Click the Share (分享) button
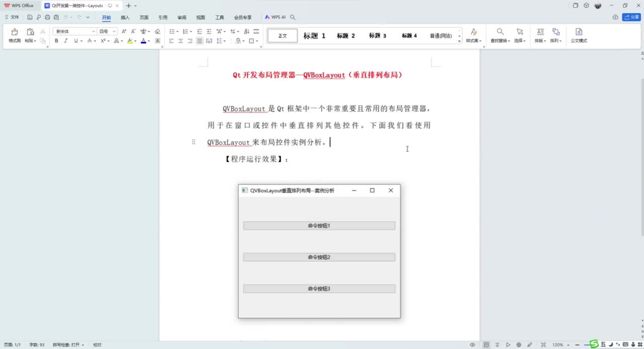The width and height of the screenshot is (644, 349). pos(631,17)
